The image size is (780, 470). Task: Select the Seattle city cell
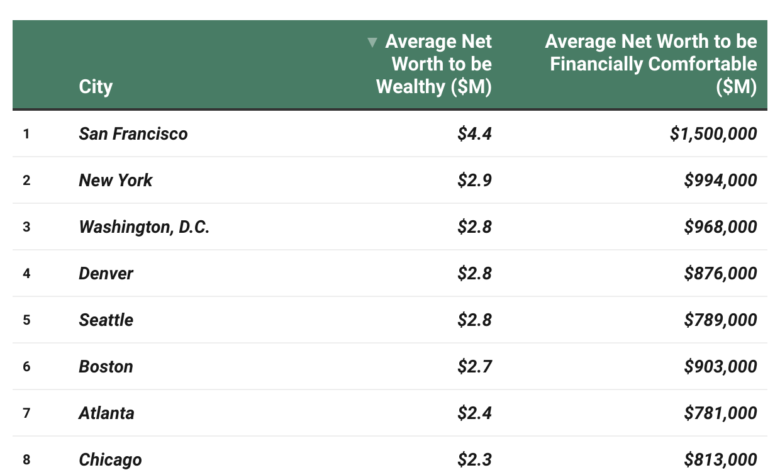click(106, 320)
